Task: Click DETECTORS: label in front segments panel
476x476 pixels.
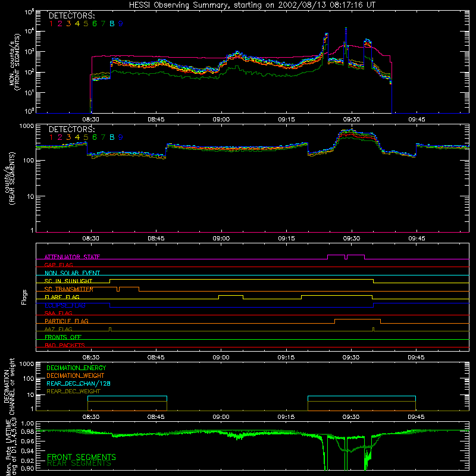Action: click(71, 16)
